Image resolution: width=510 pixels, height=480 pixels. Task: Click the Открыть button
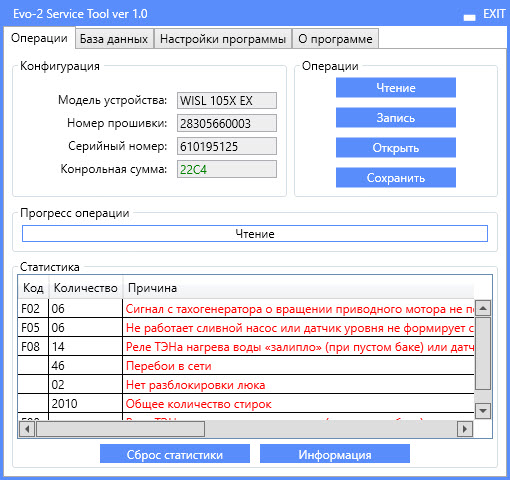tap(396, 148)
